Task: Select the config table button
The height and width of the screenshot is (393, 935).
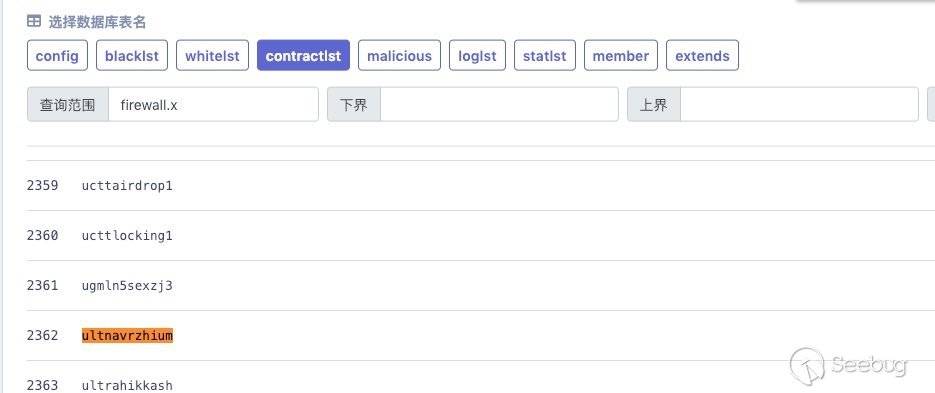Action: 57,55
